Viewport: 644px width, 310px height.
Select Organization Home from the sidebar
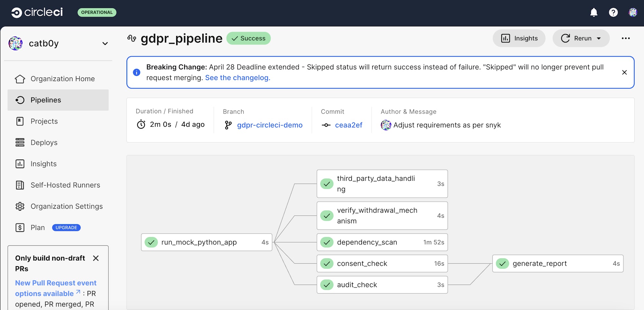coord(62,79)
